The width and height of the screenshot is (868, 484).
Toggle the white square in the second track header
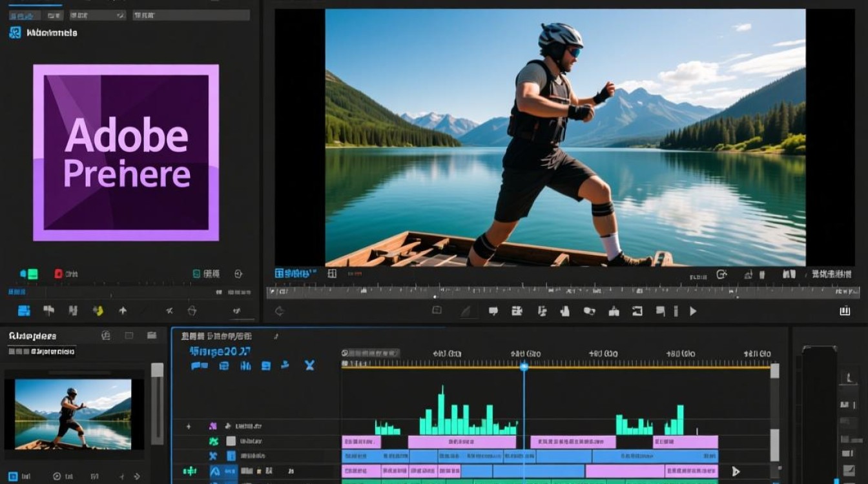[231, 441]
